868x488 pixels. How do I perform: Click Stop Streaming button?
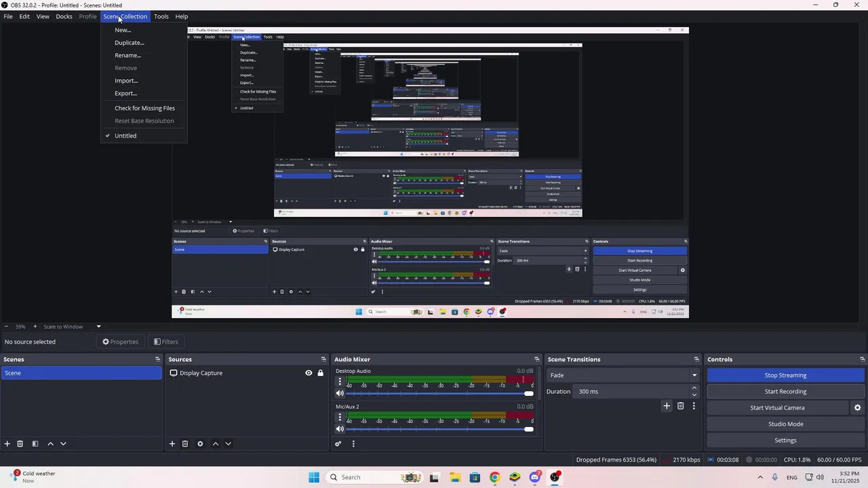[785, 375]
